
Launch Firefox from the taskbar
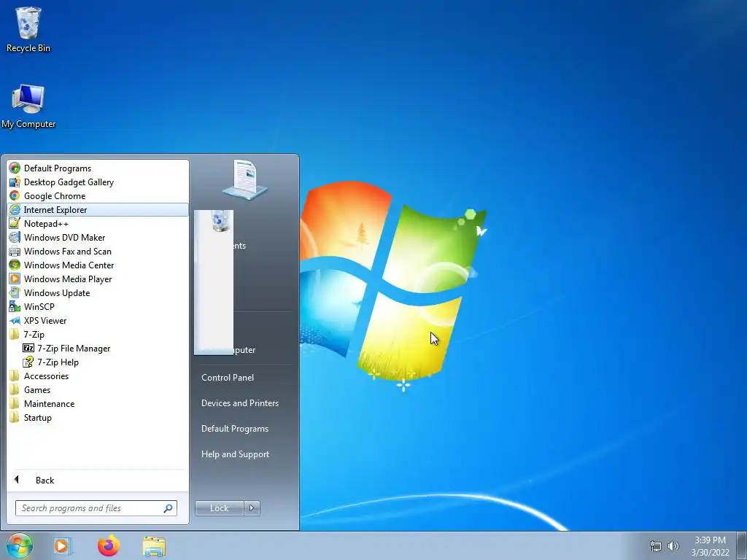pyautogui.click(x=109, y=545)
